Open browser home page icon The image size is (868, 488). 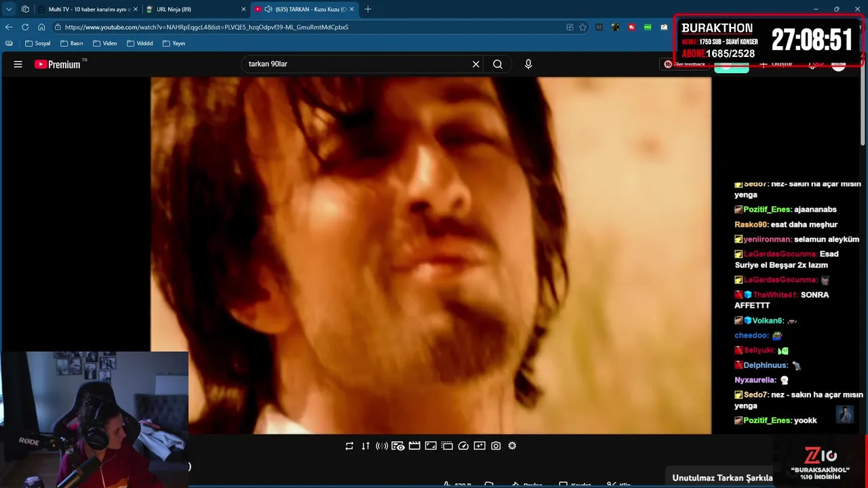[x=41, y=27]
